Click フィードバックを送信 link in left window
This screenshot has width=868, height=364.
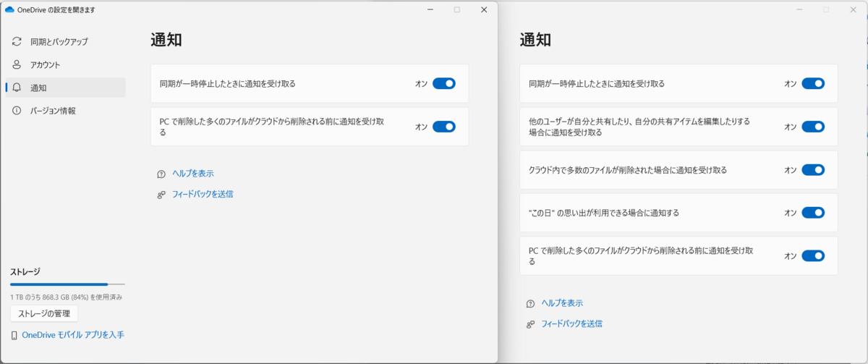tap(203, 194)
